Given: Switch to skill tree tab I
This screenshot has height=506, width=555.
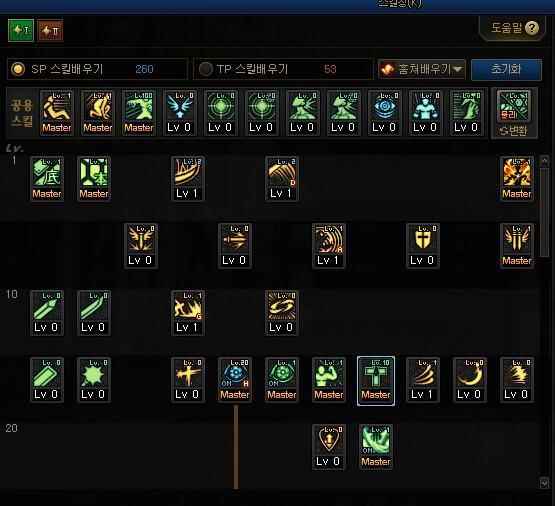Looking at the screenshot, I should click(x=21, y=31).
